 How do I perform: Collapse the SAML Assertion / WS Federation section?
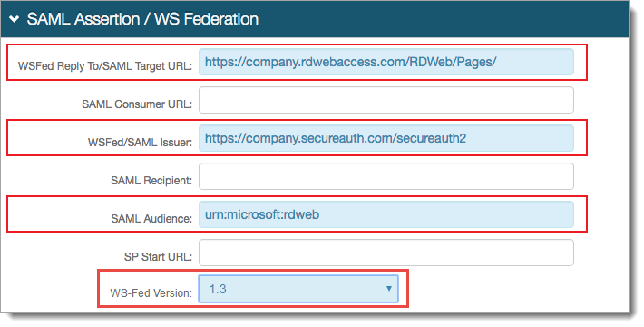pyautogui.click(x=15, y=19)
